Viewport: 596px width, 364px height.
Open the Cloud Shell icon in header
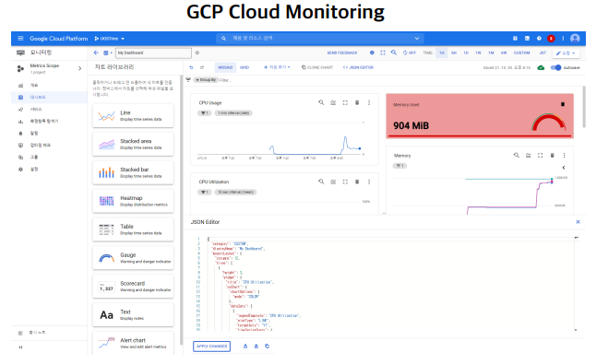pos(527,39)
